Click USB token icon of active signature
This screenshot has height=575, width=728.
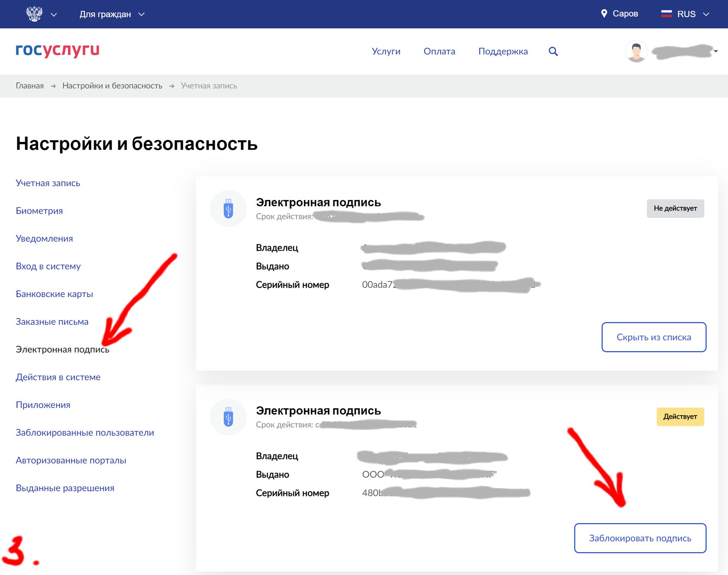(228, 417)
